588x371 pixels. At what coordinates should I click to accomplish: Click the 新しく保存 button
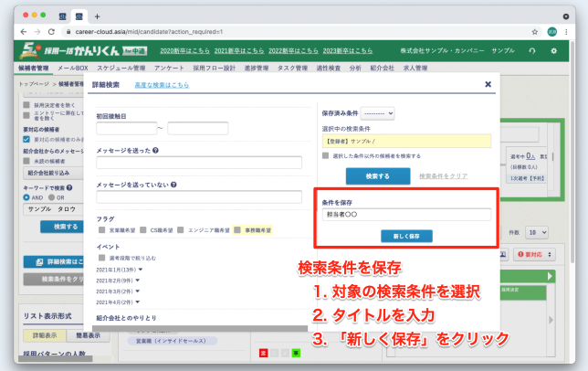(406, 235)
